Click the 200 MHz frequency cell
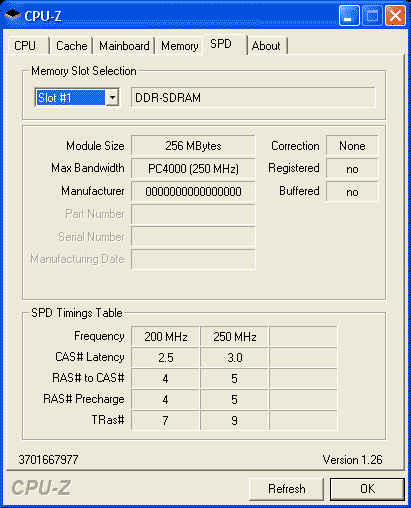 [166, 337]
